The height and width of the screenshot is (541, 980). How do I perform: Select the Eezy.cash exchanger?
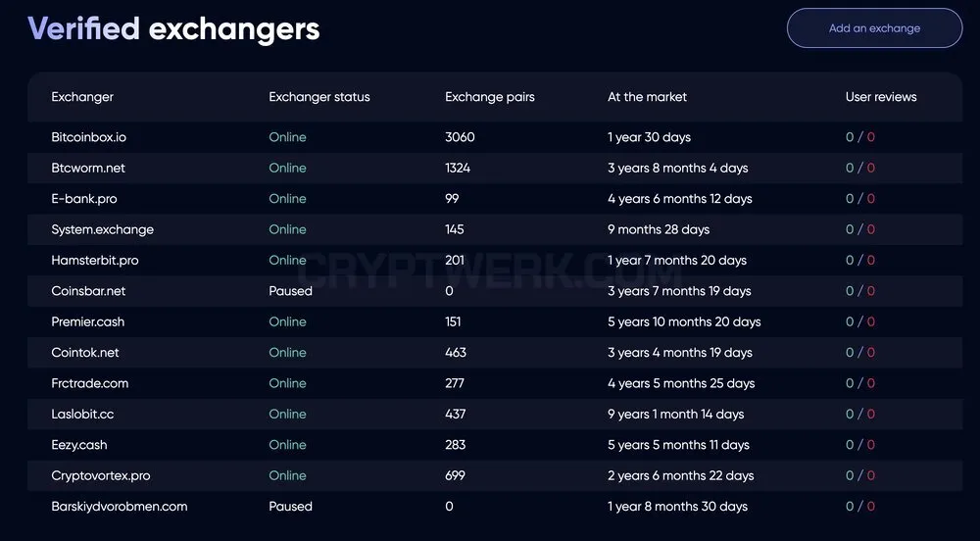coord(78,445)
